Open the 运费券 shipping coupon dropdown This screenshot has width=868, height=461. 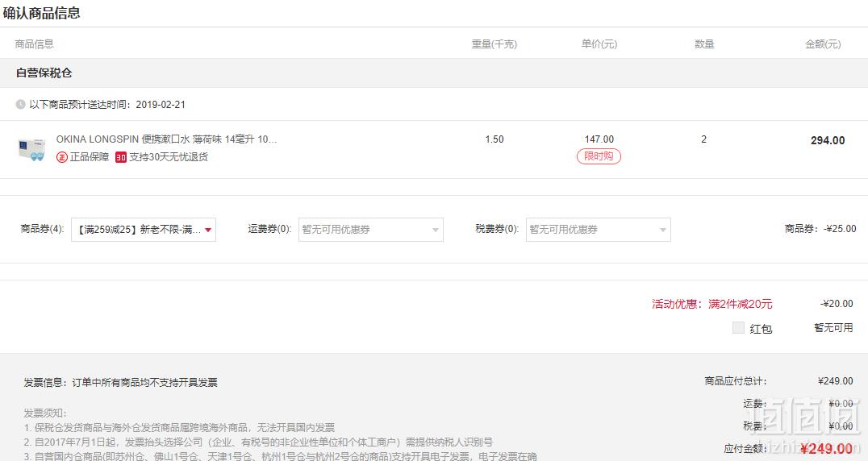[x=371, y=230]
